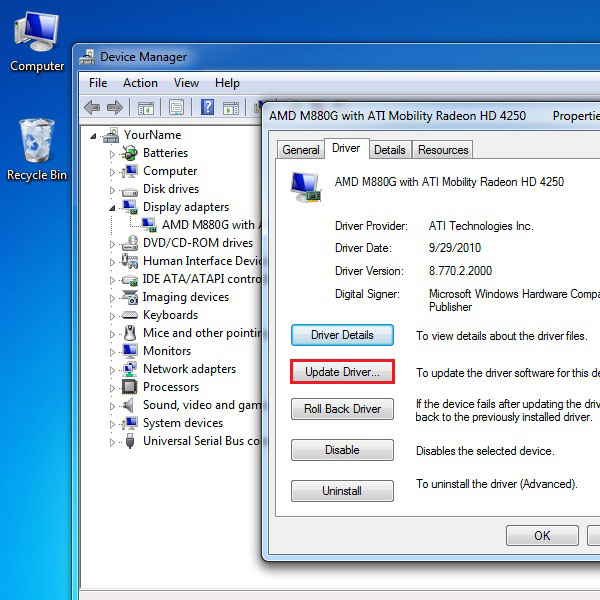
Task: Open the Help menu
Action: click(227, 83)
